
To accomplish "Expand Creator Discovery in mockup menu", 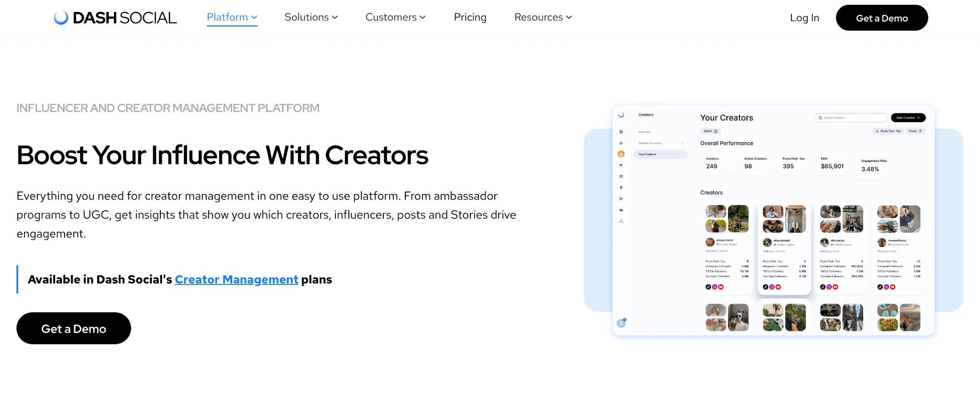I will tap(660, 143).
